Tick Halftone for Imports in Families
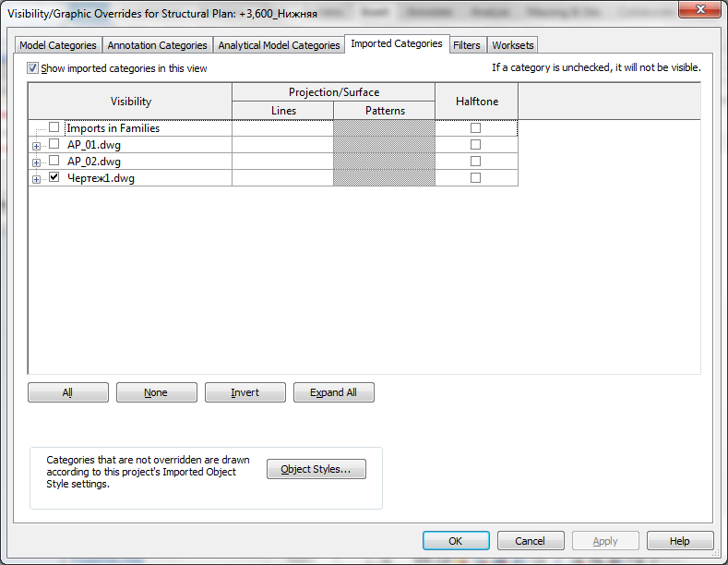The height and width of the screenshot is (565, 728). (x=475, y=127)
